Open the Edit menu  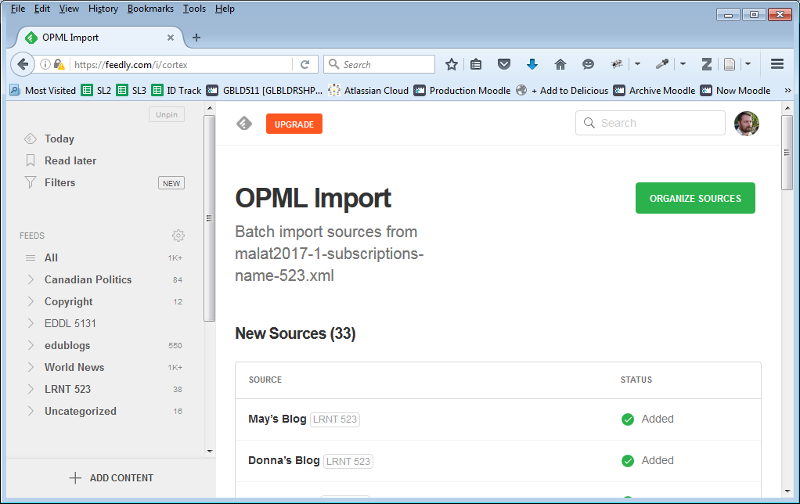tap(42, 9)
